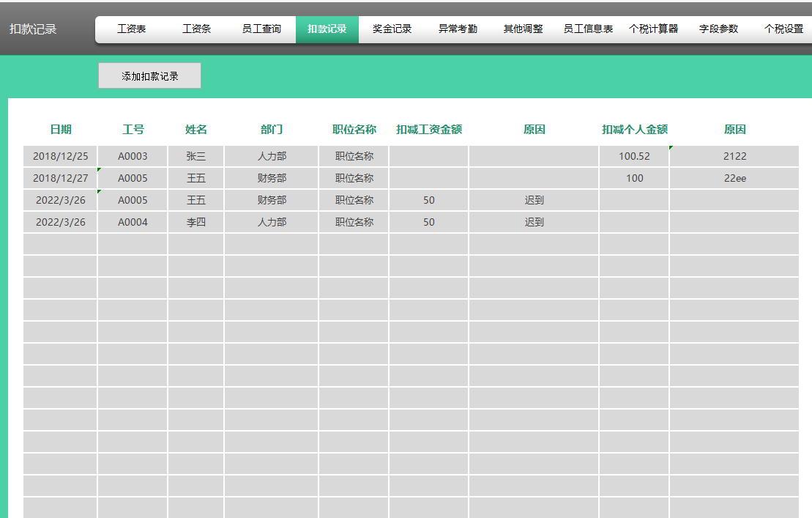Click the 职位名称 column header

tap(354, 130)
